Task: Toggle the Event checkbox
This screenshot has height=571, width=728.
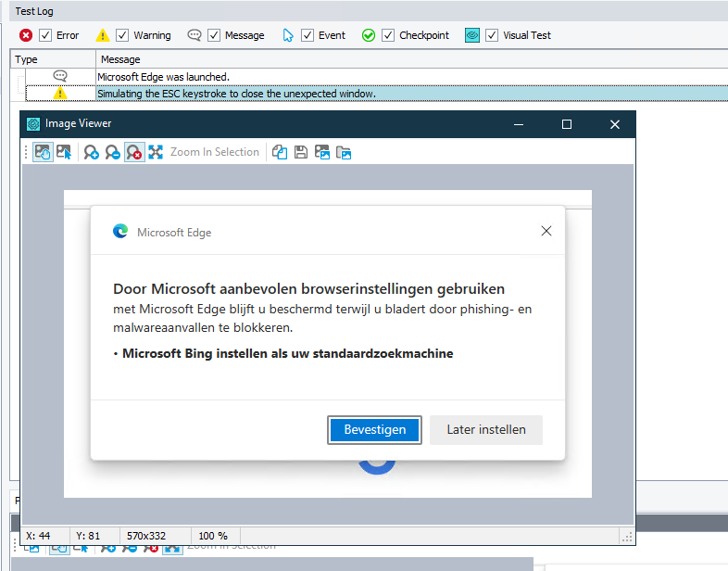Action: click(x=308, y=35)
